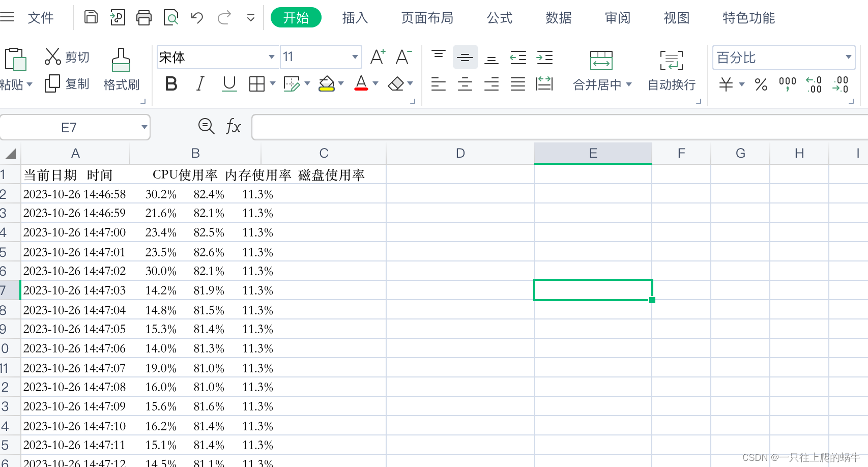Image resolution: width=868 pixels, height=467 pixels.
Task: Click the draw border pencil icon
Action: pos(292,84)
